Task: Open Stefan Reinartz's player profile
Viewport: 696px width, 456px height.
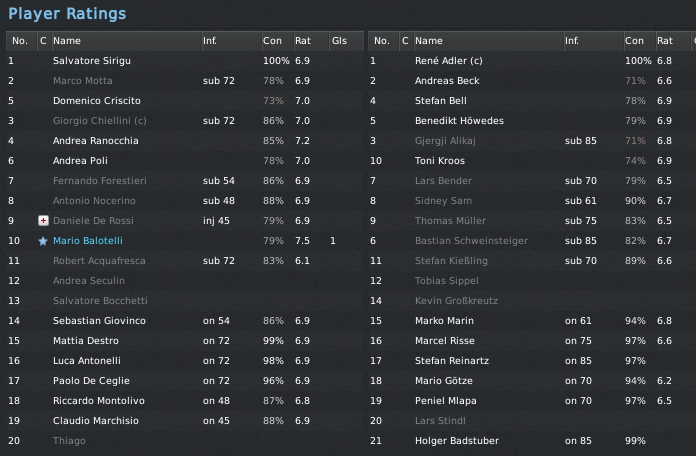Action: click(x=451, y=361)
